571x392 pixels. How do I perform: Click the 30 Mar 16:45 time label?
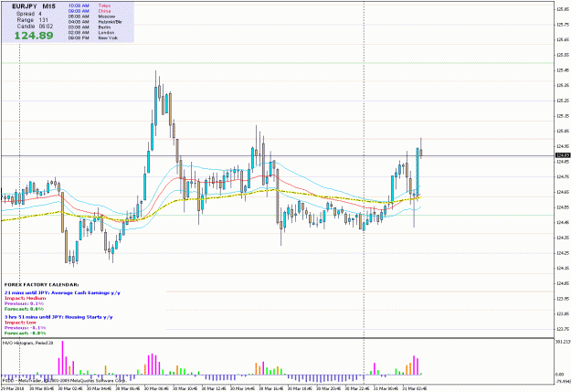pos(271,388)
